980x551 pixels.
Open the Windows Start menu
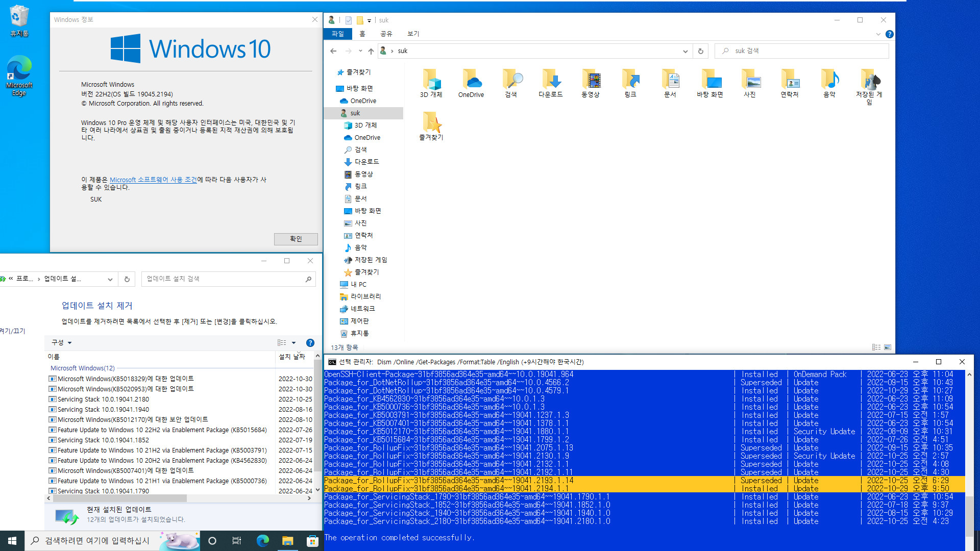[12, 541]
